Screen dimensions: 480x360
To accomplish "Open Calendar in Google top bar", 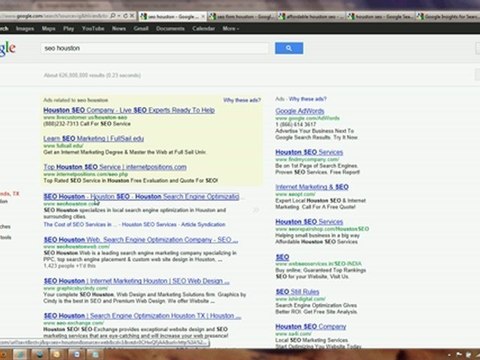I will pos(203,29).
